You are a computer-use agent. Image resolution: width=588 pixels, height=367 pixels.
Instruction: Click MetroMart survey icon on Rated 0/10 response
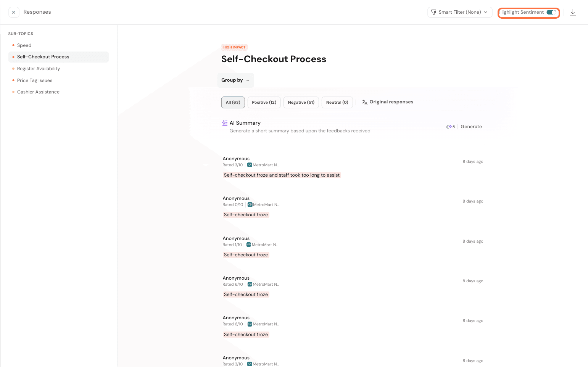point(250,205)
